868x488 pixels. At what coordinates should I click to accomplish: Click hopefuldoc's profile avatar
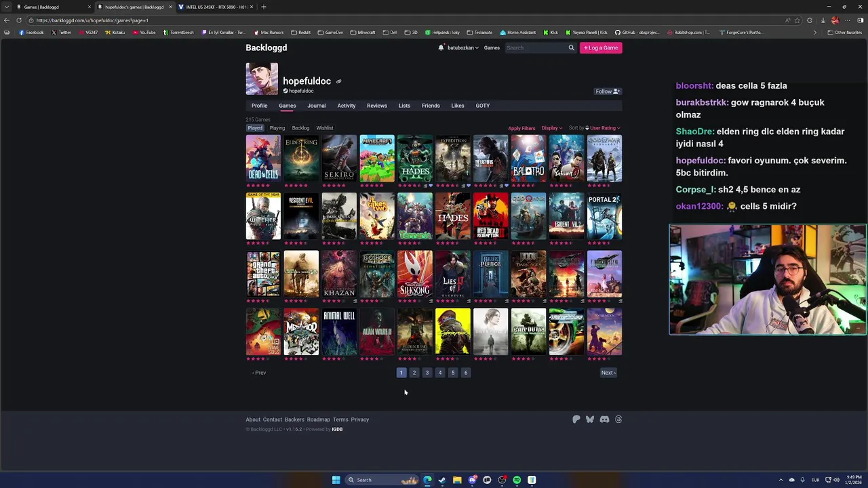click(262, 79)
